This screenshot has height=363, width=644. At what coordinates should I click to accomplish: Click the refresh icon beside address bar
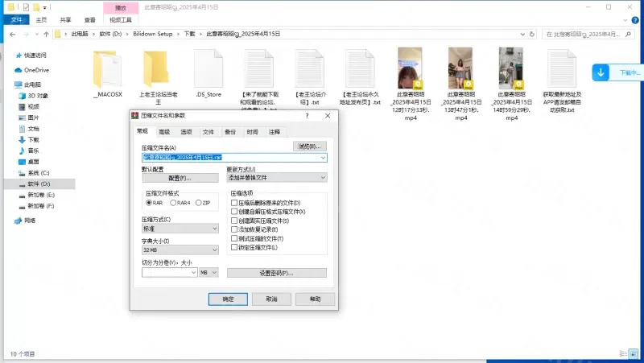click(x=532, y=34)
